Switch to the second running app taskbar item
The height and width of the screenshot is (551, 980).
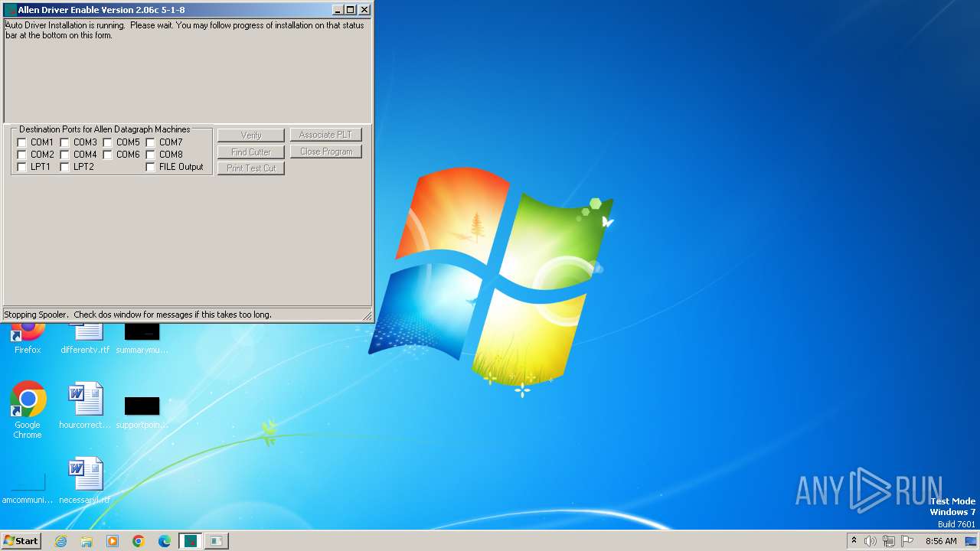point(217,541)
